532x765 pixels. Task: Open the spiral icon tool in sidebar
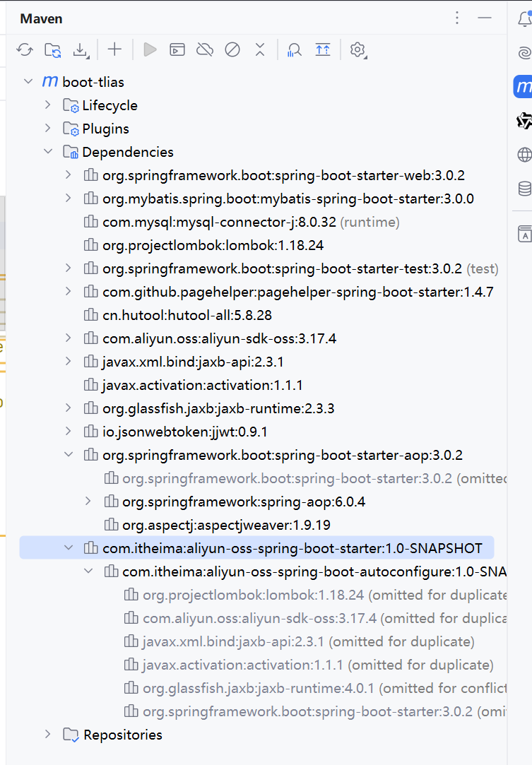pyautogui.click(x=525, y=52)
